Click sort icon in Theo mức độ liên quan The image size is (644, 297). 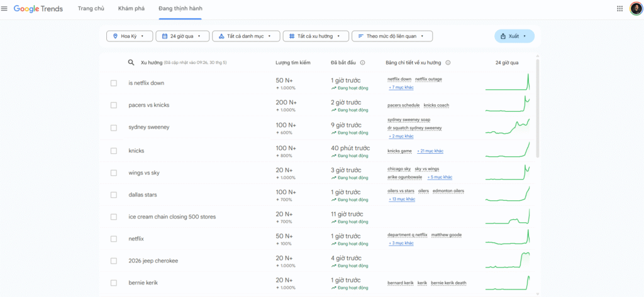coord(360,36)
